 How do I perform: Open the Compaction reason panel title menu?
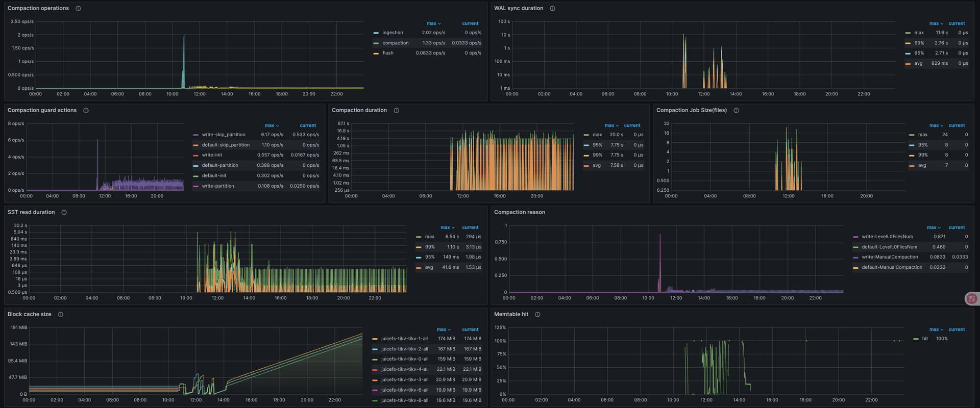click(519, 212)
